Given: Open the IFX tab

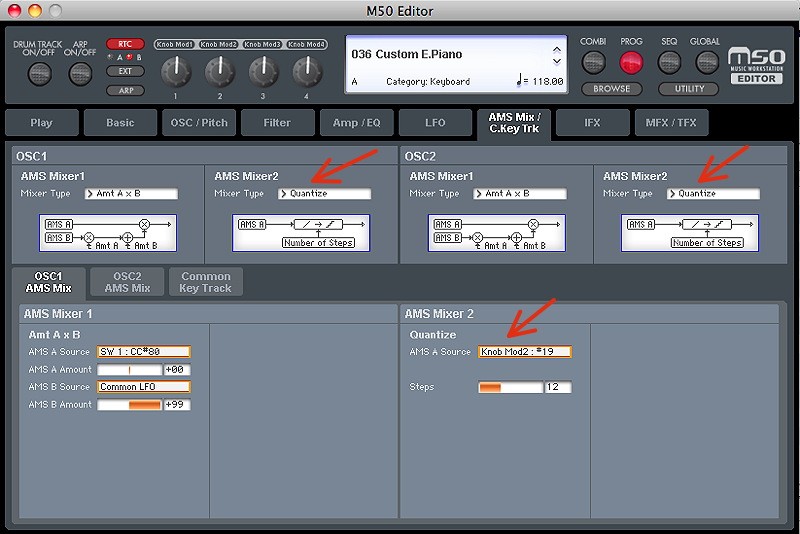Looking at the screenshot, I should (592, 122).
